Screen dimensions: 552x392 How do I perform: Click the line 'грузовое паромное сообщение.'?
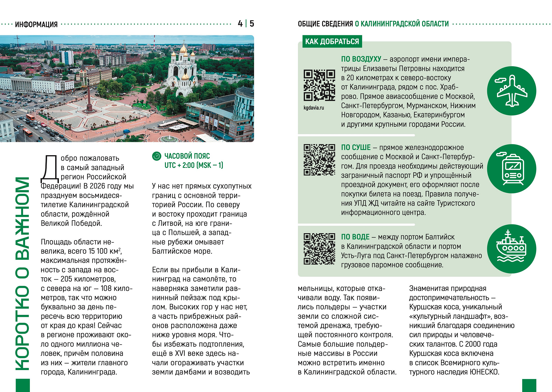point(392,265)
